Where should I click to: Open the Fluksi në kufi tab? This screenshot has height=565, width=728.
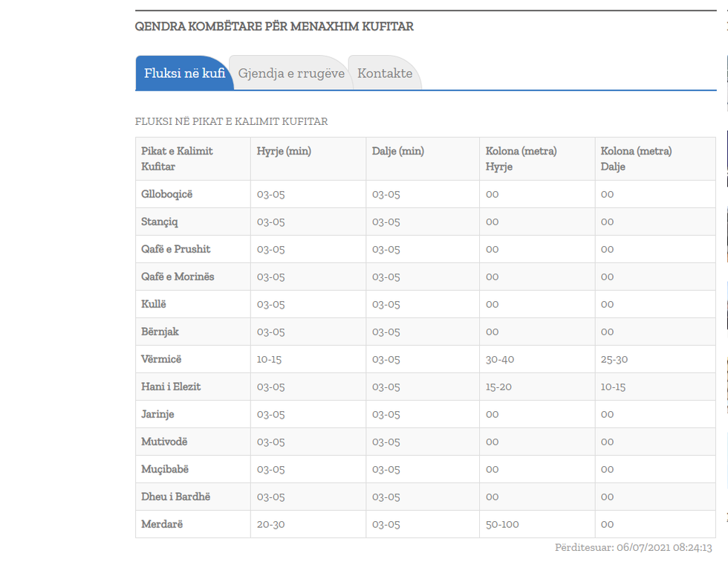coord(184,74)
